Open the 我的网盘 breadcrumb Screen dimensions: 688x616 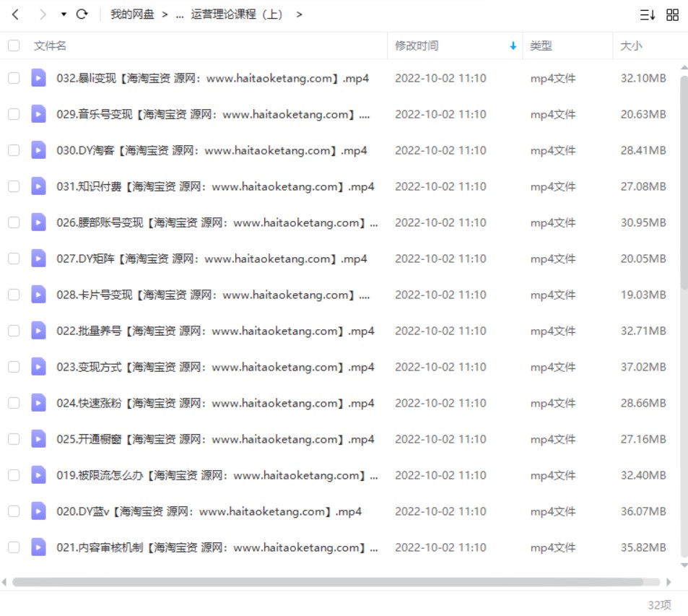[x=132, y=14]
